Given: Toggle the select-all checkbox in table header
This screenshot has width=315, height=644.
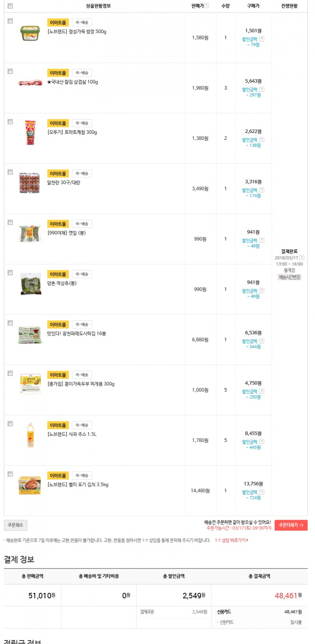Looking at the screenshot, I should click(10, 6).
